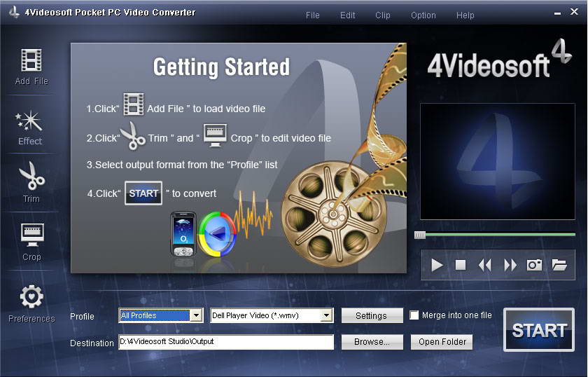This screenshot has width=588, height=377.
Task: Fast forward the preview video
Action: [x=510, y=265]
